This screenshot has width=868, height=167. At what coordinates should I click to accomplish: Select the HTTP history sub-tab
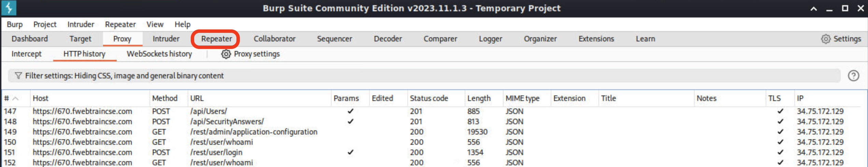pos(84,54)
